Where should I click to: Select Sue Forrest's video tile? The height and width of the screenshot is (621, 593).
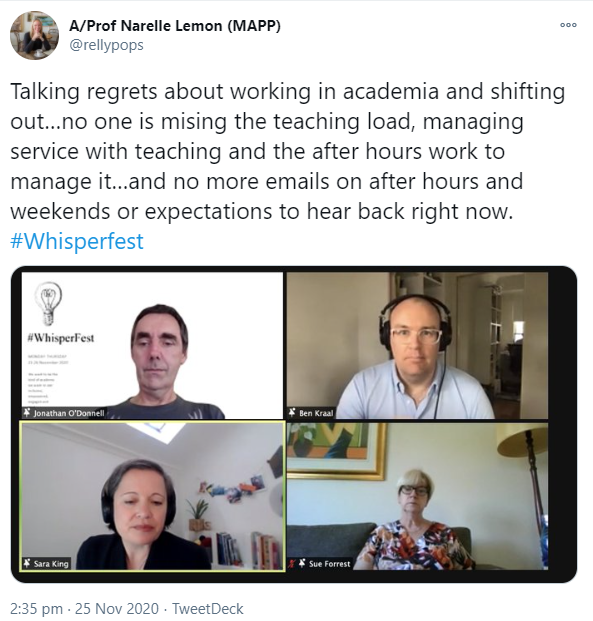(418, 496)
